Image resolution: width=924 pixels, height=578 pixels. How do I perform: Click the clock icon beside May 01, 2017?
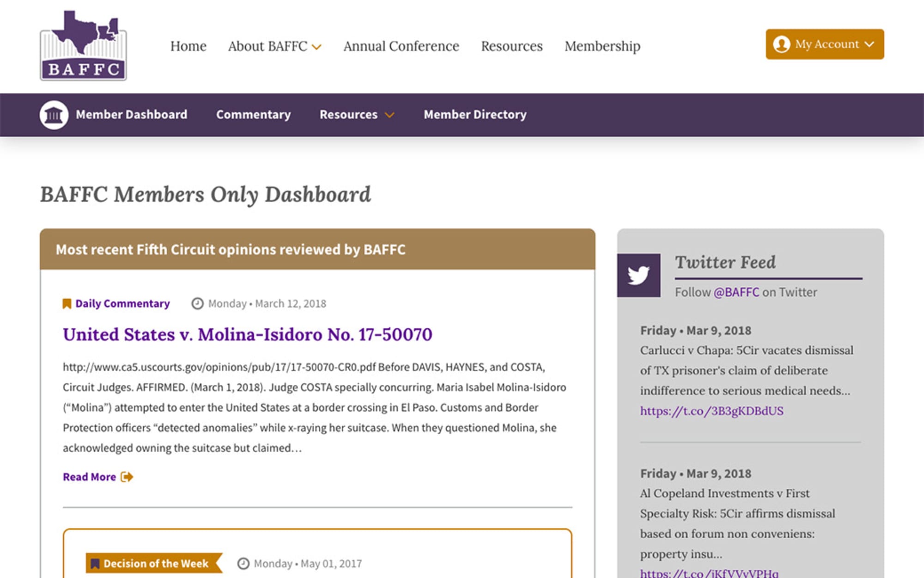243,564
